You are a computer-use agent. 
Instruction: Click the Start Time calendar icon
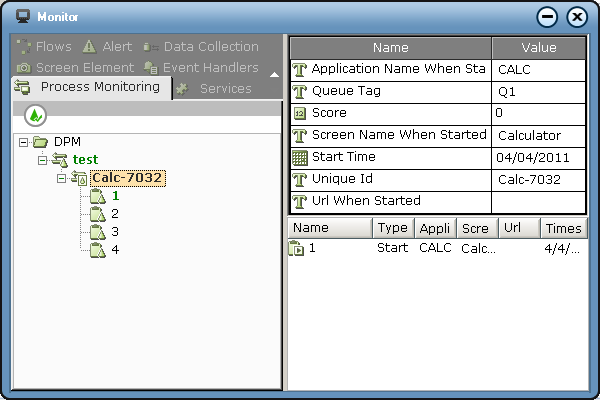point(299,158)
